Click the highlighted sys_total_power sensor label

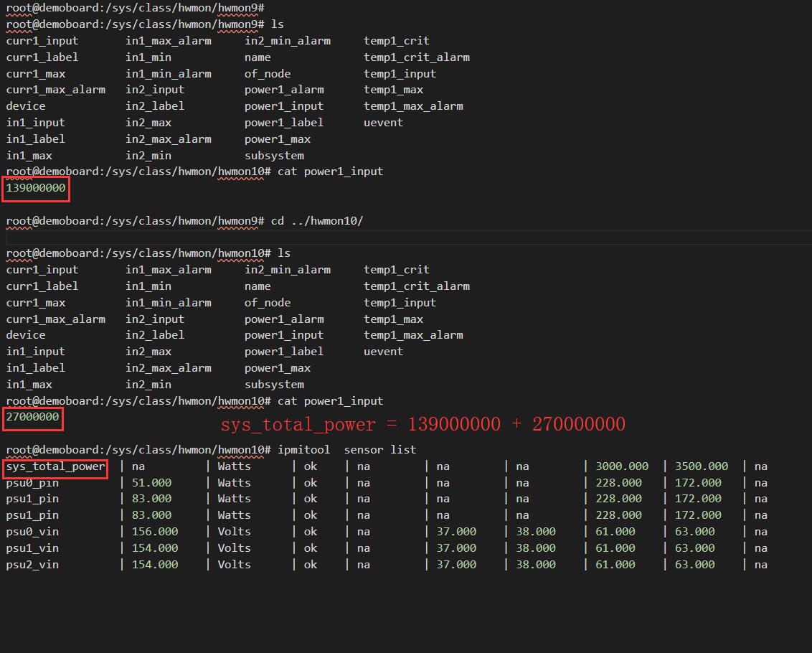(x=55, y=468)
